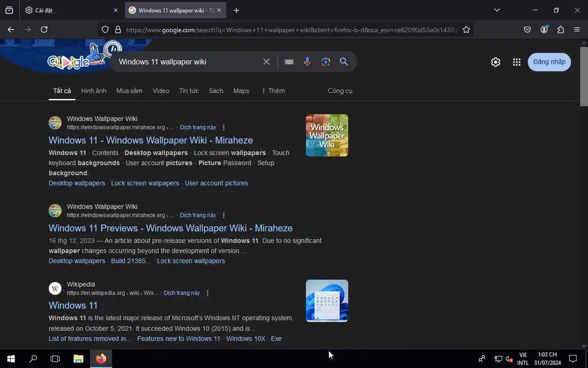Select the Video filter

(161, 91)
